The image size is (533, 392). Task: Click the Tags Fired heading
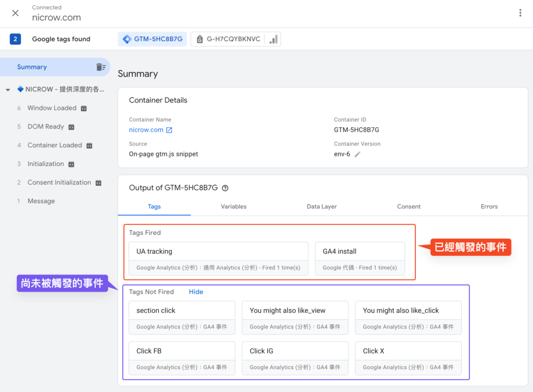click(x=145, y=233)
